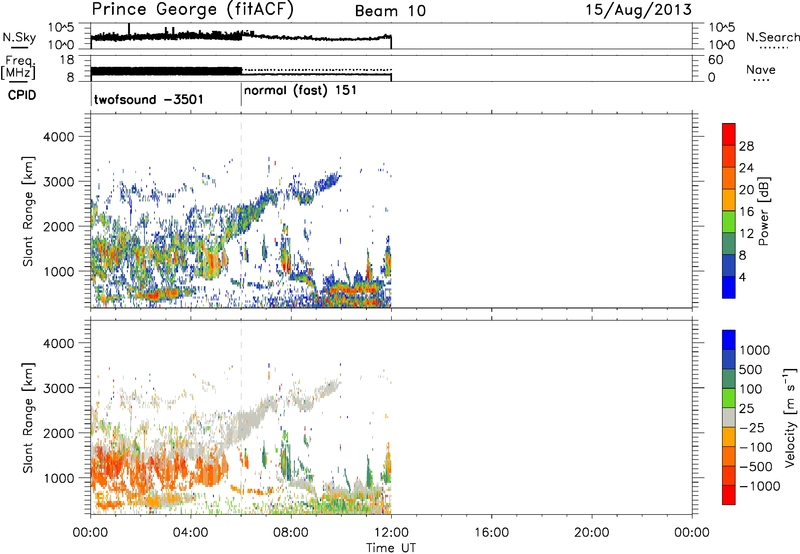The image size is (800, 554).
Task: Click the blue bottom segment of Power colorbar
Action: tap(729, 287)
